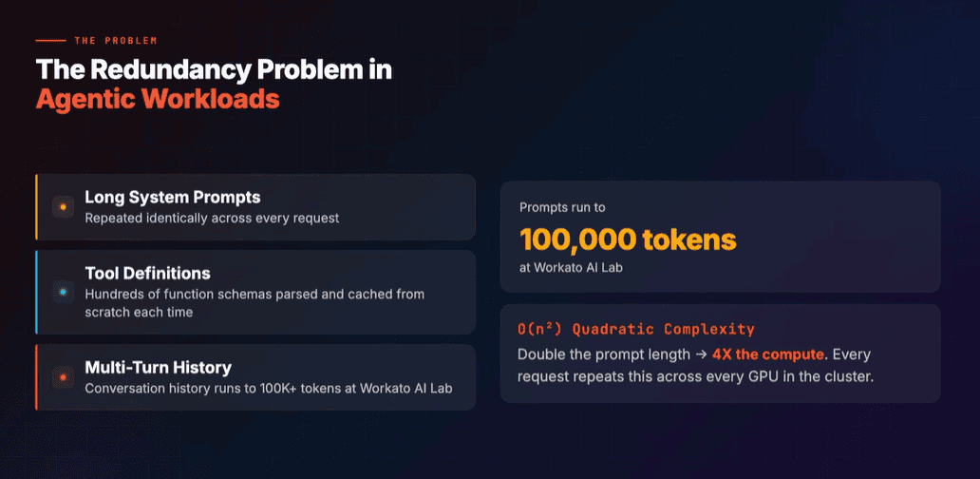This screenshot has height=479, width=980.
Task: Click the orange dash before THE PROBLEM
Action: tap(50, 41)
